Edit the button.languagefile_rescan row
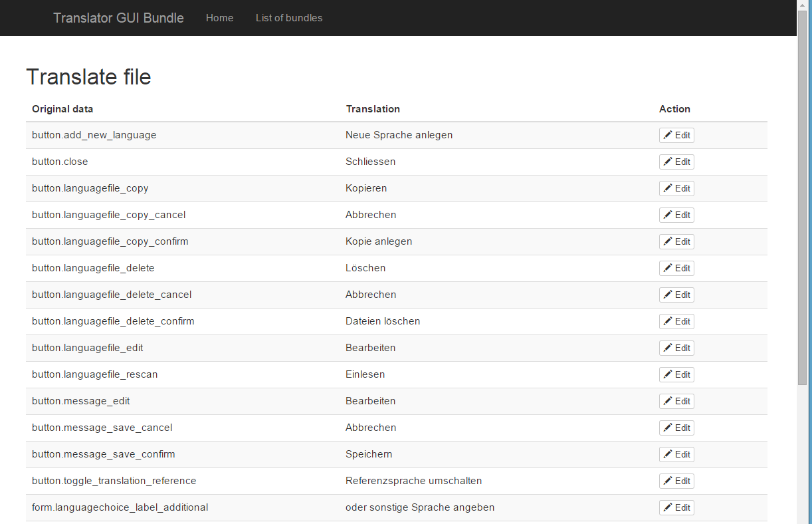 coord(676,374)
